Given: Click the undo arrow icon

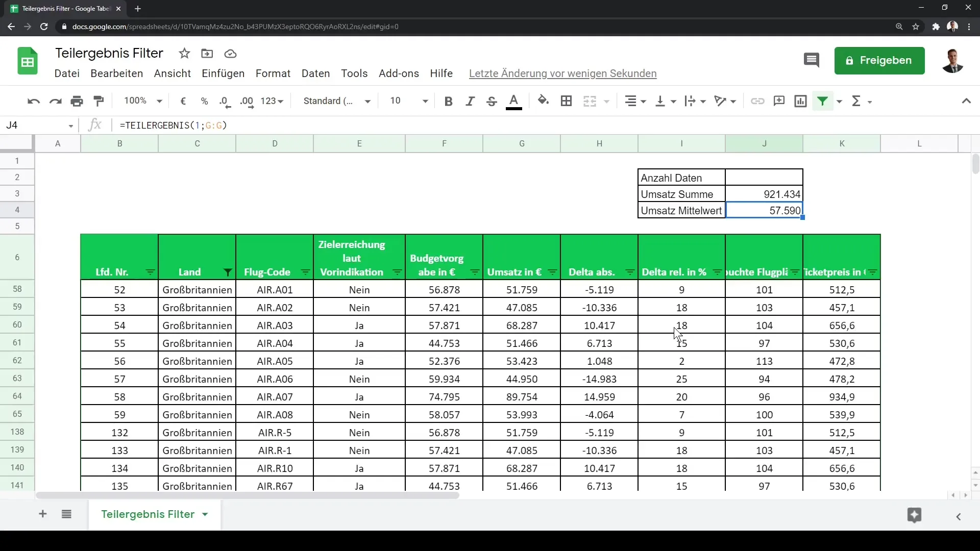Looking at the screenshot, I should (x=34, y=101).
